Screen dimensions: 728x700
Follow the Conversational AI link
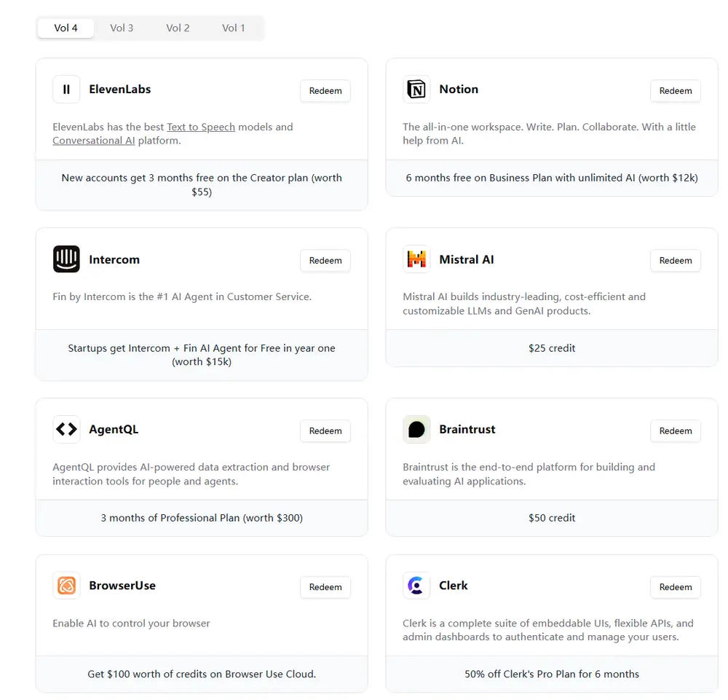tap(94, 141)
